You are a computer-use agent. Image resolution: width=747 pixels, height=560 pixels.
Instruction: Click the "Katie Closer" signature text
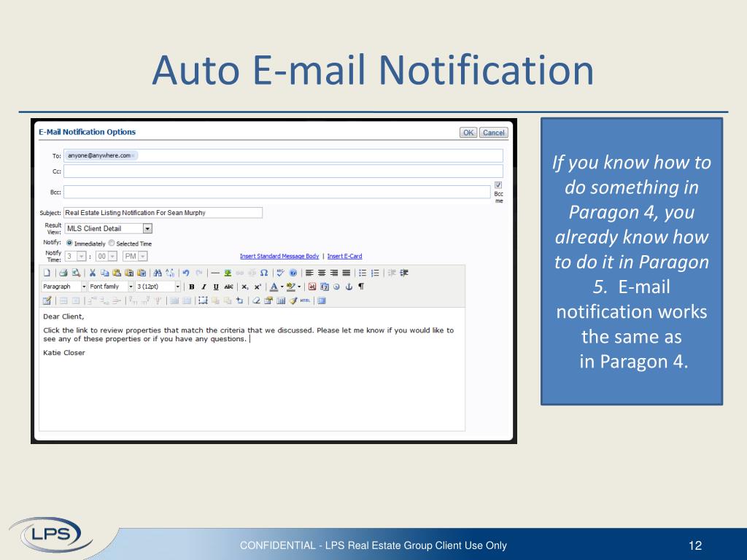click(64, 353)
